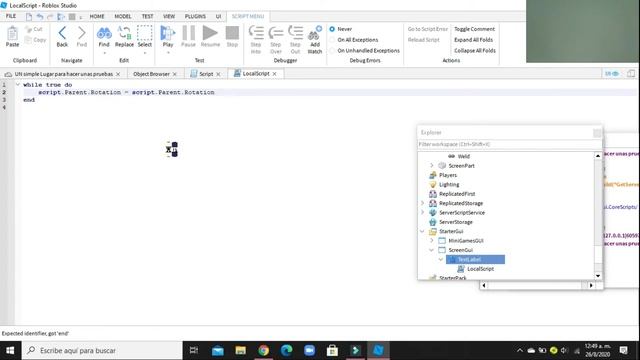Click the undo arrow in the quick access bar
This screenshot has width=640, height=360.
click(40, 17)
